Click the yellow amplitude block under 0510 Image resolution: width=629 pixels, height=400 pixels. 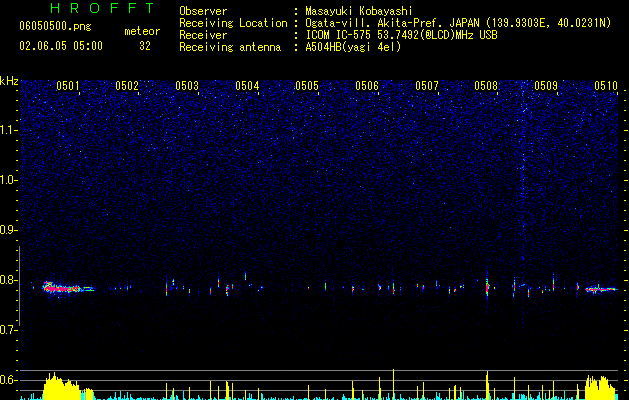pyautogui.click(x=600, y=388)
